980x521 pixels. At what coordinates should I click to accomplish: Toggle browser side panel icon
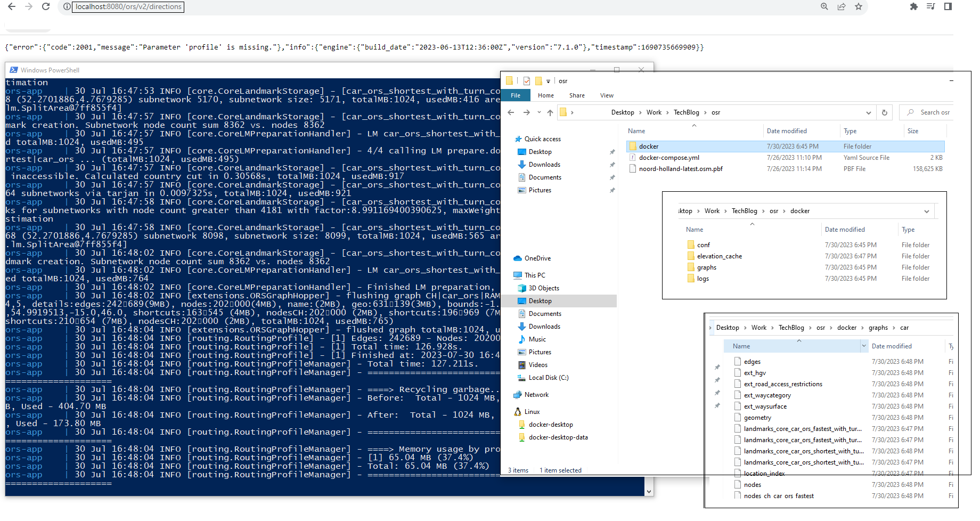tap(948, 6)
